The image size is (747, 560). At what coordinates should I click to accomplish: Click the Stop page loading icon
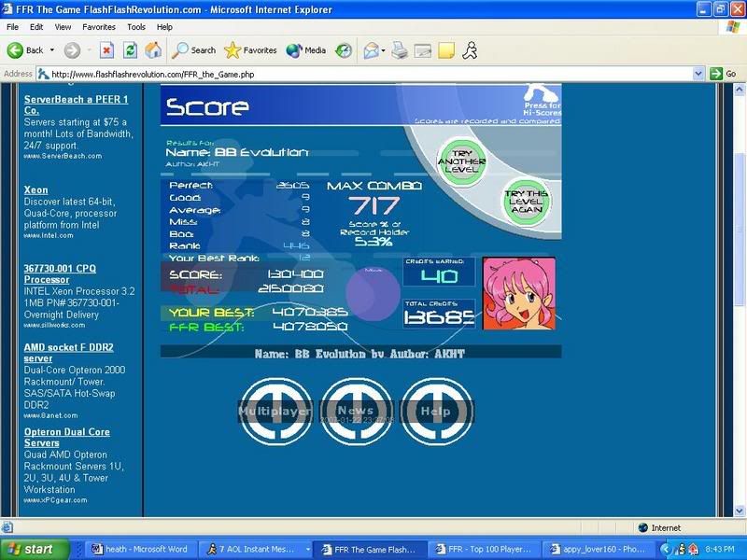(106, 50)
